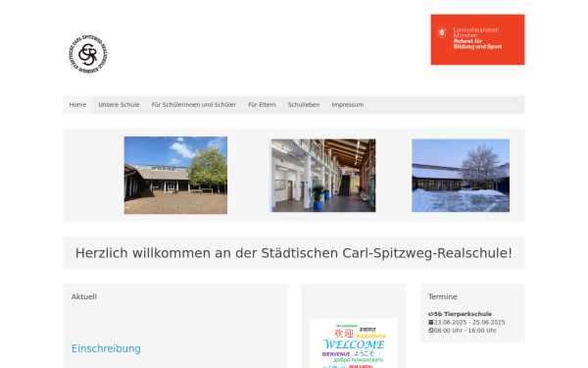View the sunny schoolyard photo
This screenshot has width=588, height=368.
click(x=175, y=176)
